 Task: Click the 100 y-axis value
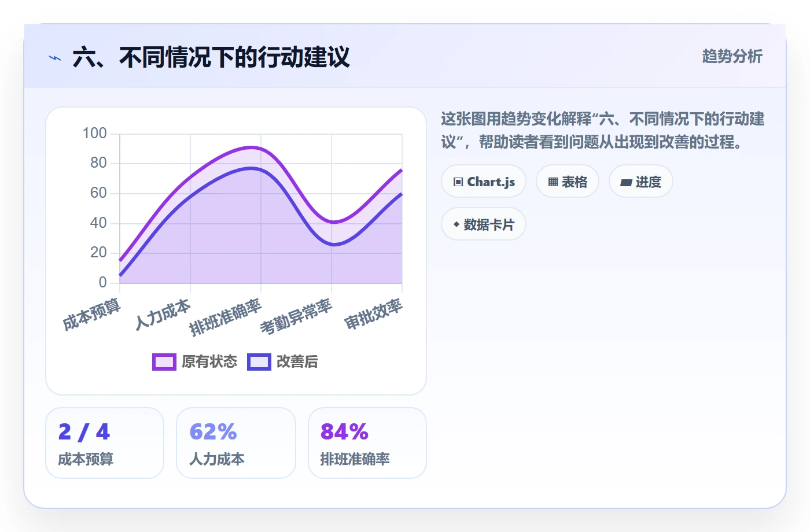[95, 134]
